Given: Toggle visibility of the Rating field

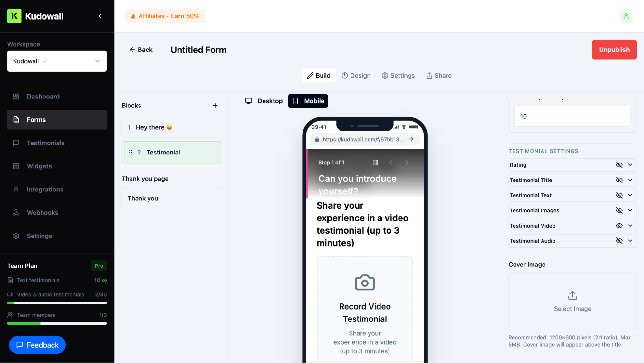Looking at the screenshot, I should (x=619, y=165).
